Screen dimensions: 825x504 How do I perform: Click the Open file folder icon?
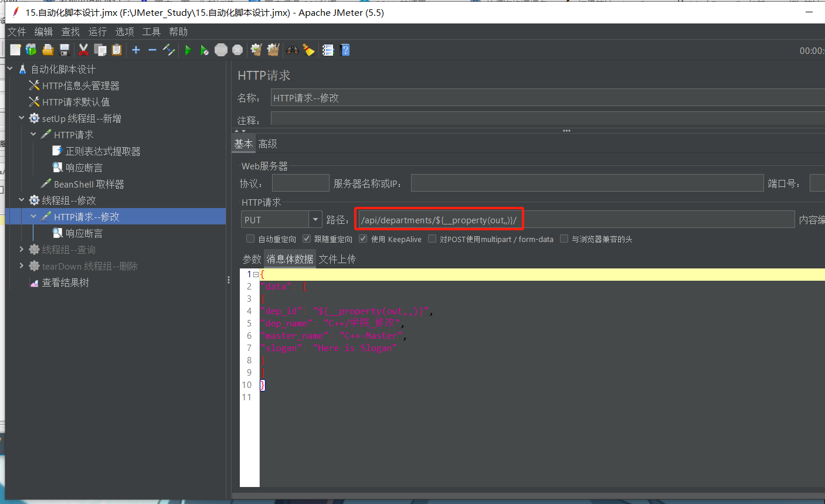[x=47, y=50]
